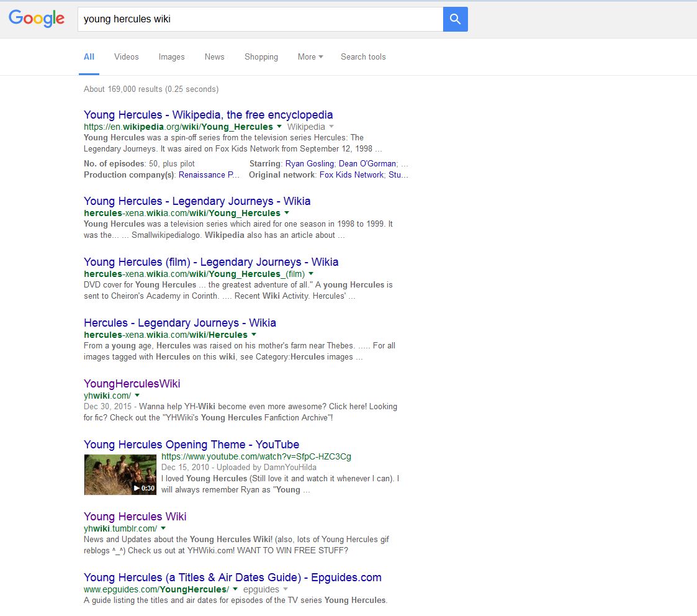Open dropdown arrow next to the epguides label
697x616 pixels.
tap(286, 589)
